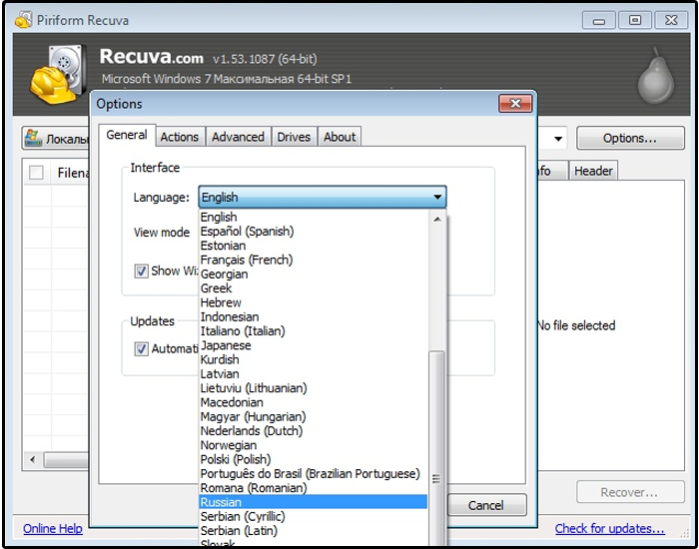This screenshot has height=549, width=699.
Task: Select Nederlands (Dutch) language
Action: [313, 431]
